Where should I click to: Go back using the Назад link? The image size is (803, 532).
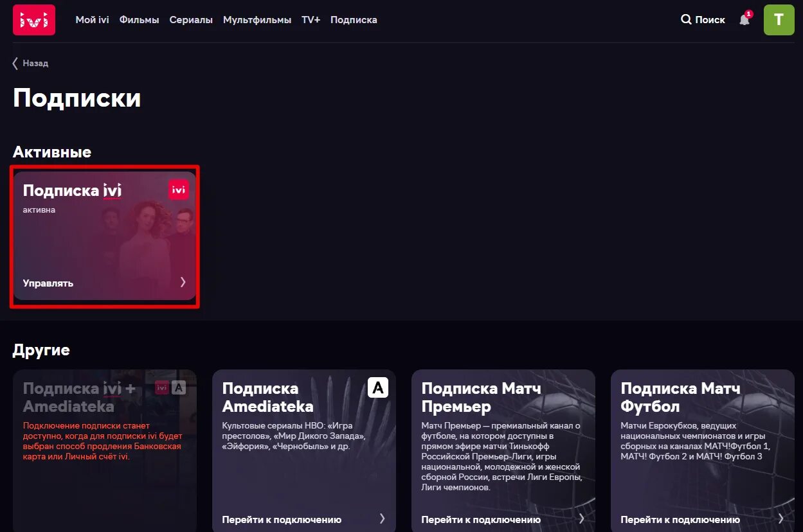tap(35, 63)
